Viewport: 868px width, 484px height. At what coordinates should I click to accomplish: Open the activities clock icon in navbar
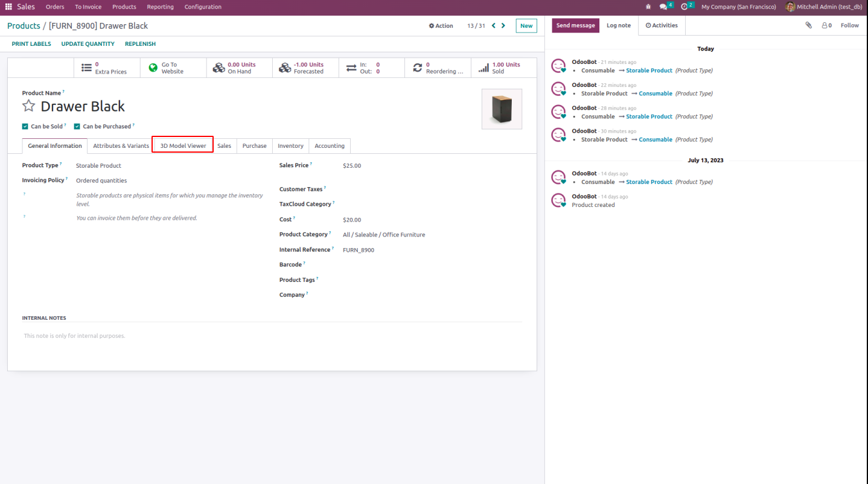[685, 7]
